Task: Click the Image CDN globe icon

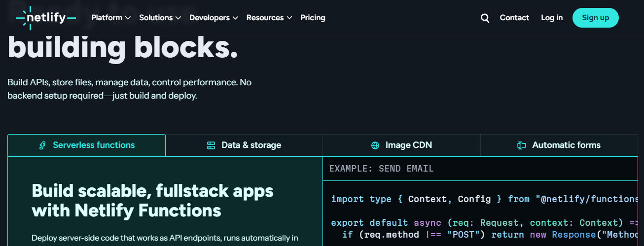Action: coord(375,145)
